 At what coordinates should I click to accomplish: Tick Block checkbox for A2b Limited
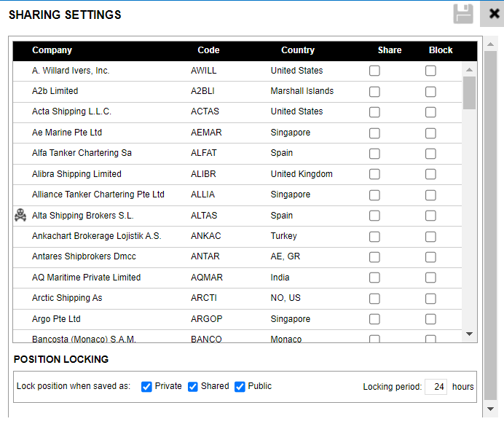point(431,92)
